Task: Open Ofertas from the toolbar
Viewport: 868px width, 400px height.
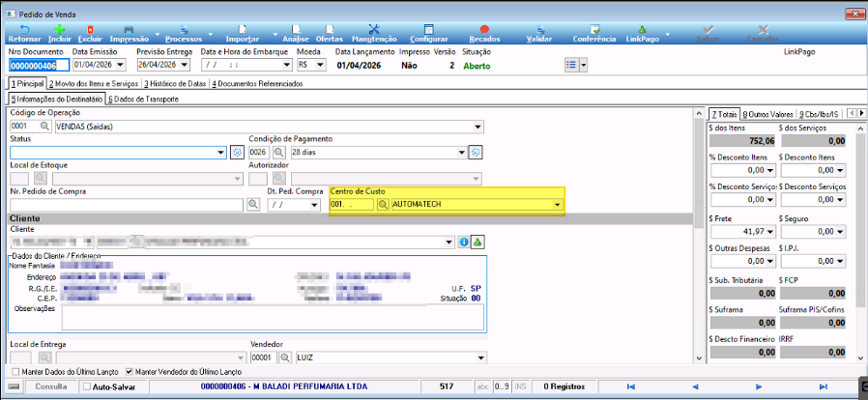Action: pyautogui.click(x=330, y=34)
